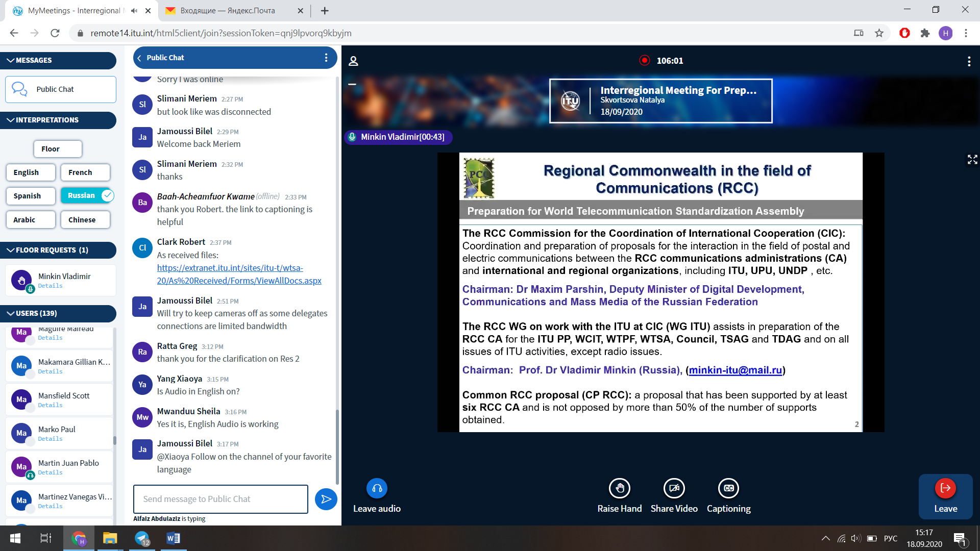Click the red Opera-style extension icon
The height and width of the screenshot is (551, 980).
pyautogui.click(x=904, y=33)
